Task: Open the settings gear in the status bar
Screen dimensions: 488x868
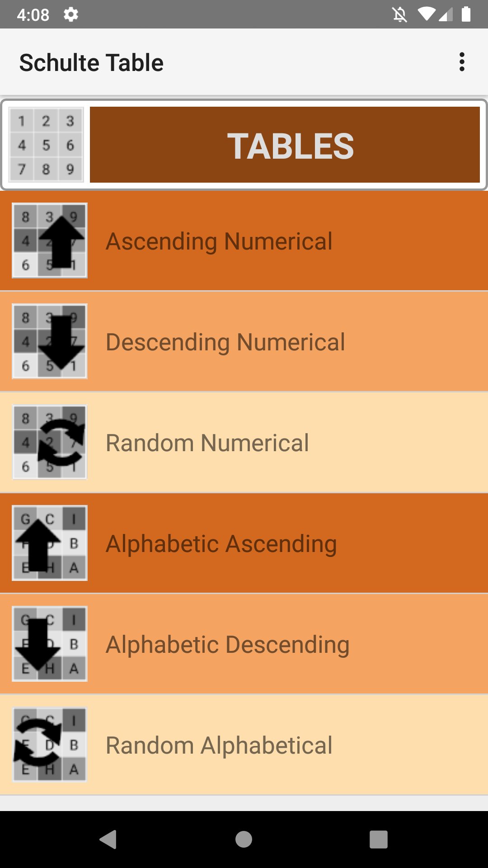Action: tap(71, 14)
